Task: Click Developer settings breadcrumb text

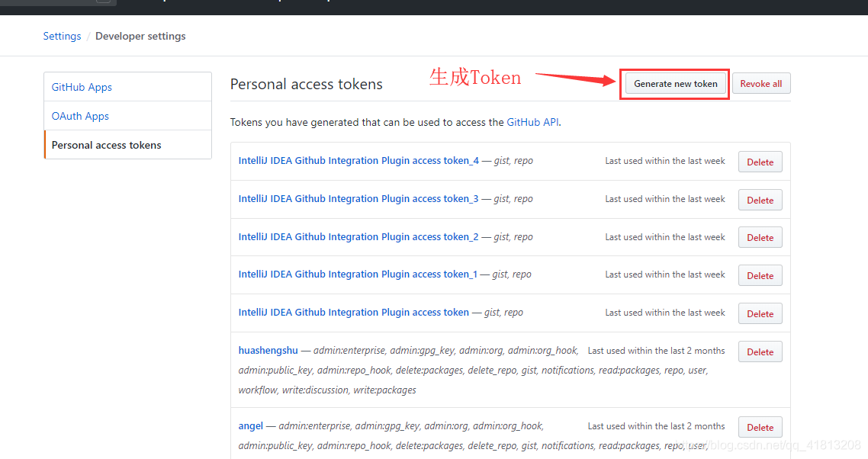Action: [140, 36]
